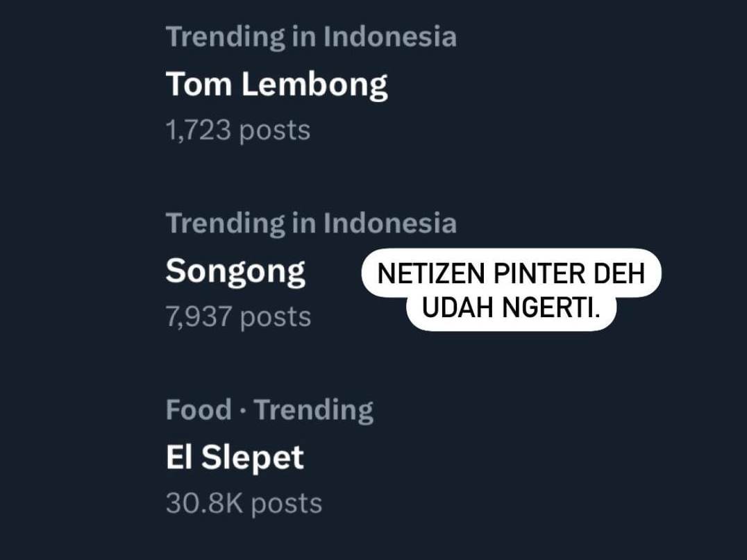Click the 7,937 posts count under Songong
Screen dimensions: 747x560
[237, 316]
